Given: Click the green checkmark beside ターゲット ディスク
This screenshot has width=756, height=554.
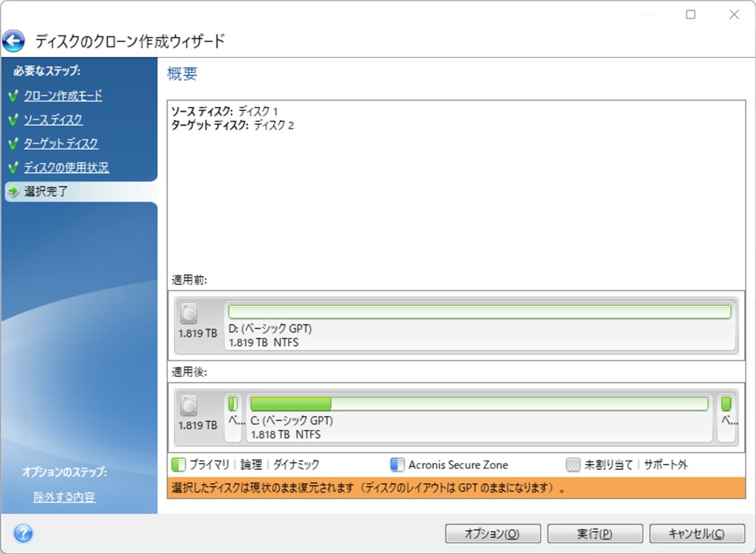Looking at the screenshot, I should 13,144.
